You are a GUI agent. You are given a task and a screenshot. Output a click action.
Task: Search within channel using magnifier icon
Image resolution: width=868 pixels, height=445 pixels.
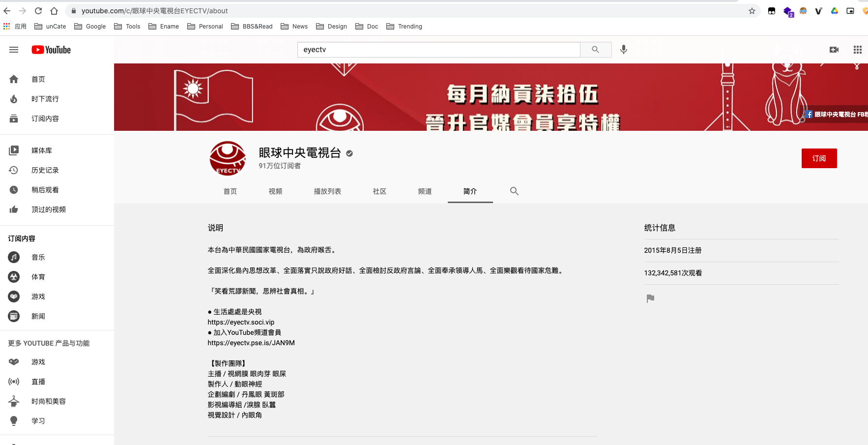tap(514, 191)
